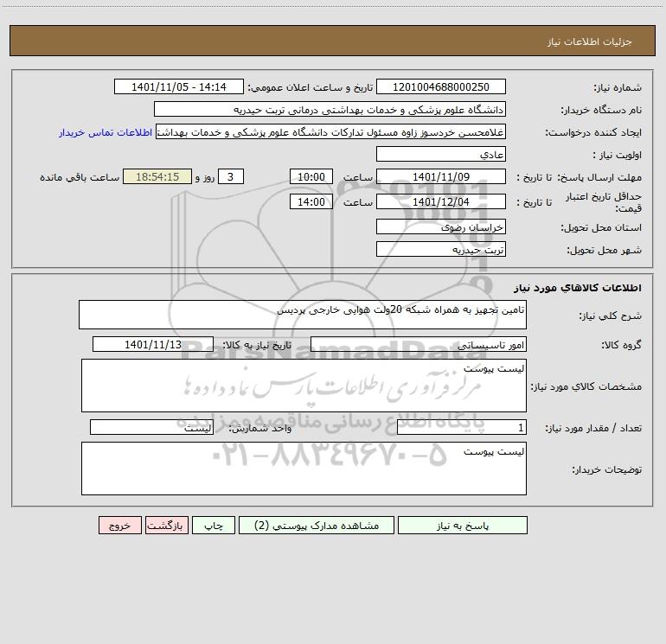Viewport: 666px width, 644px height.
Task: Click the buyer organization name field
Action: pos(330,109)
